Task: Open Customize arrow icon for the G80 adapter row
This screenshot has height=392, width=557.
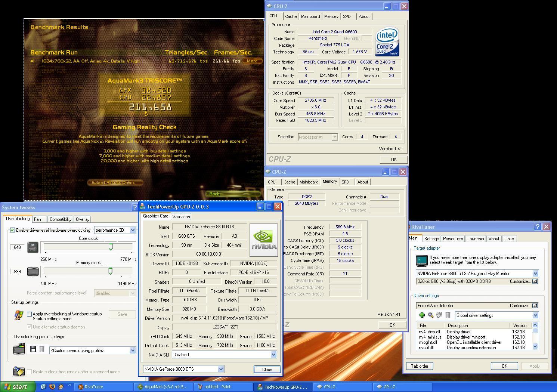Action: coord(535,281)
